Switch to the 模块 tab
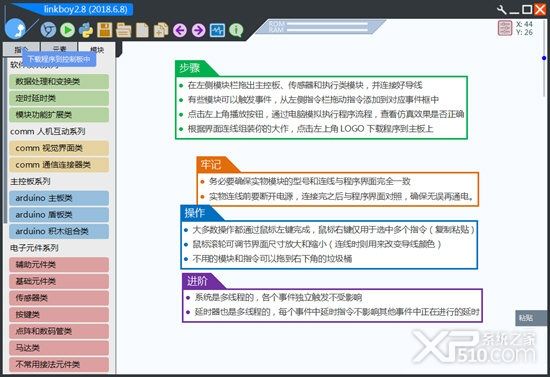550x377 pixels. 97,49
